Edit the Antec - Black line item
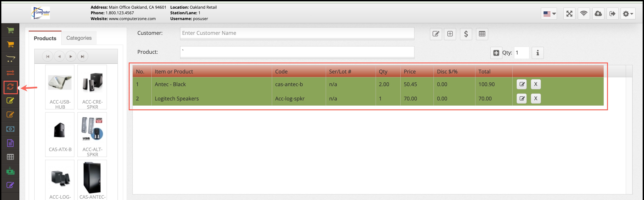 click(522, 84)
